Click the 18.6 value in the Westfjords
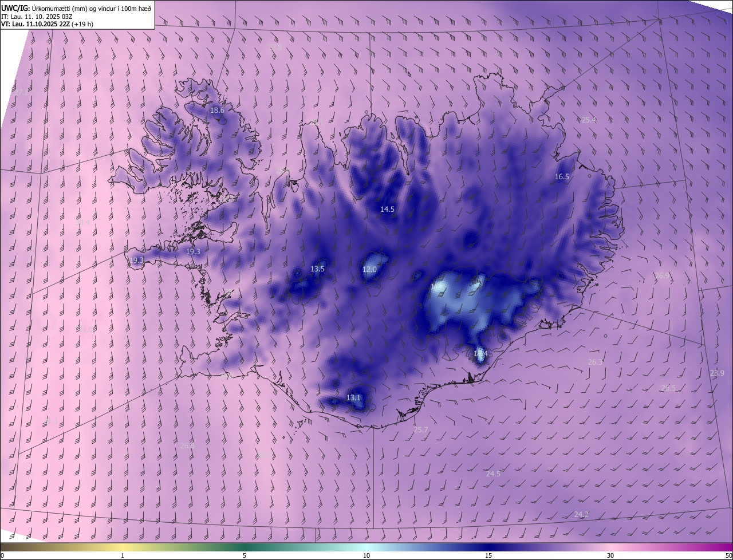This screenshot has width=733, height=560. click(217, 110)
